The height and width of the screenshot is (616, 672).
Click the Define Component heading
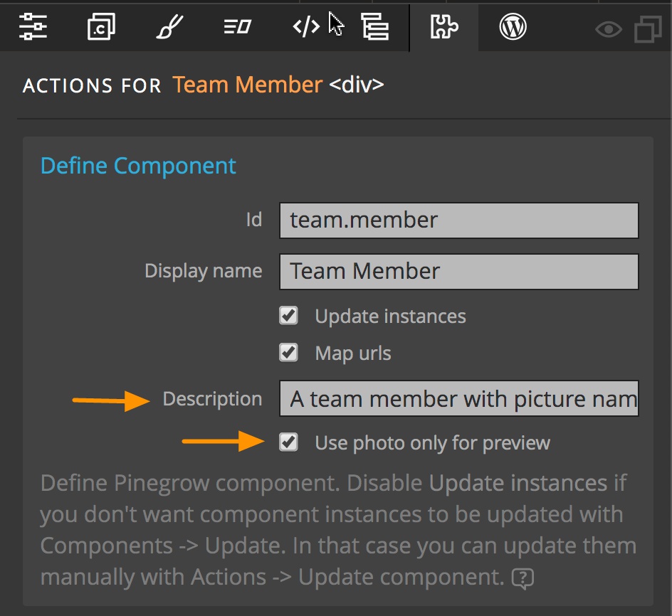(138, 166)
